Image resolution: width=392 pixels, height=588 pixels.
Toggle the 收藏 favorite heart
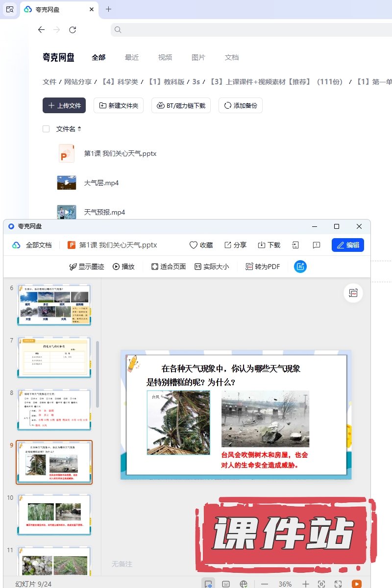tap(201, 245)
